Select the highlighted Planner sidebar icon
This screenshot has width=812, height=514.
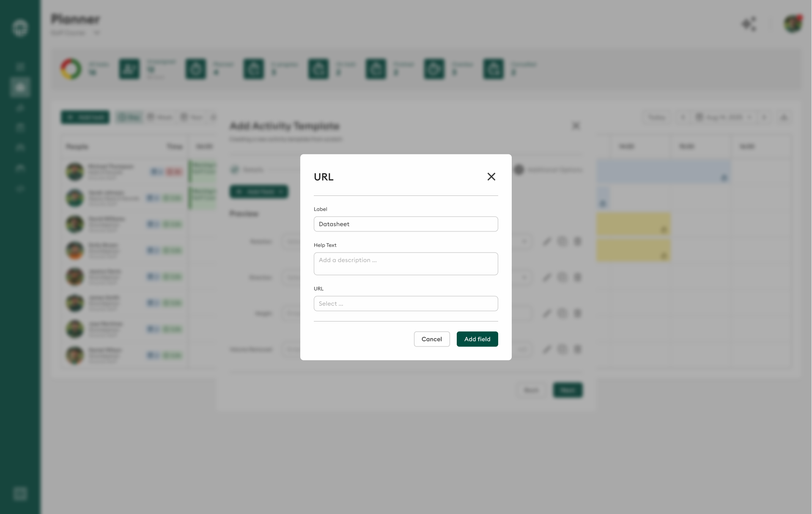20,87
